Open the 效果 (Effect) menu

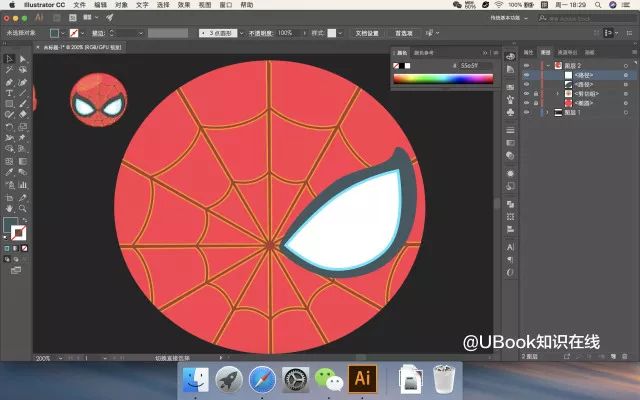pos(184,5)
